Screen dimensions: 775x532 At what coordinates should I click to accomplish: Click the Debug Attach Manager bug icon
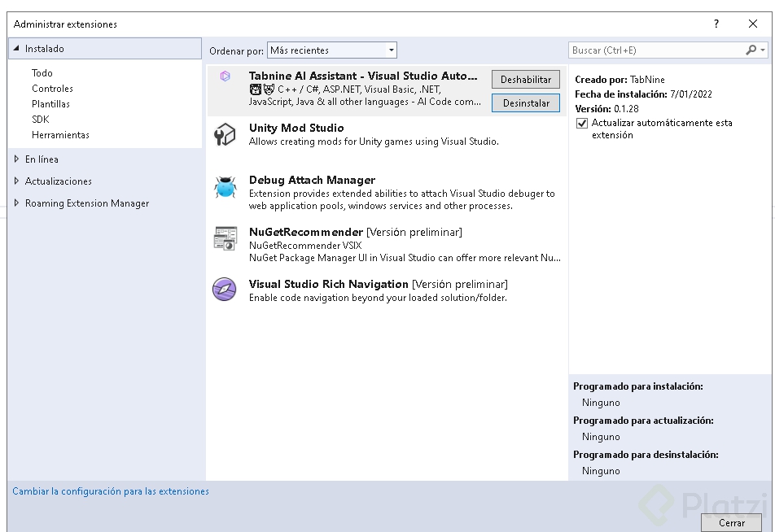coord(225,187)
